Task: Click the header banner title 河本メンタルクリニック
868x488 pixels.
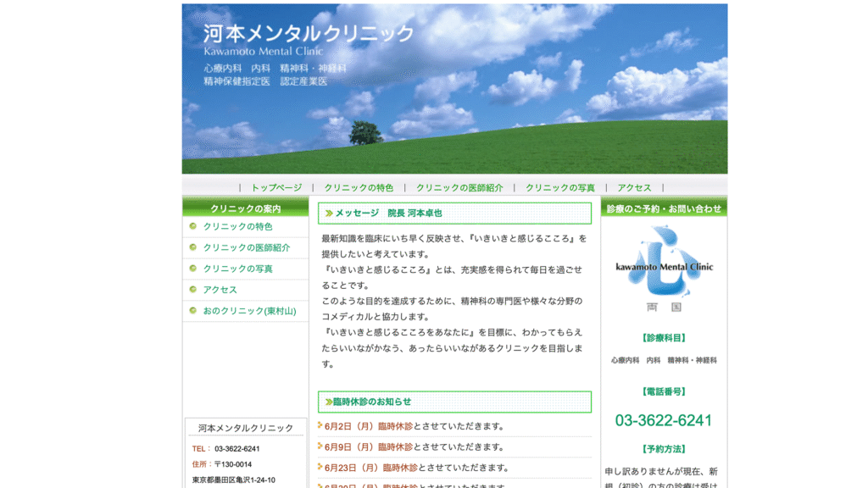Action: click(x=309, y=34)
